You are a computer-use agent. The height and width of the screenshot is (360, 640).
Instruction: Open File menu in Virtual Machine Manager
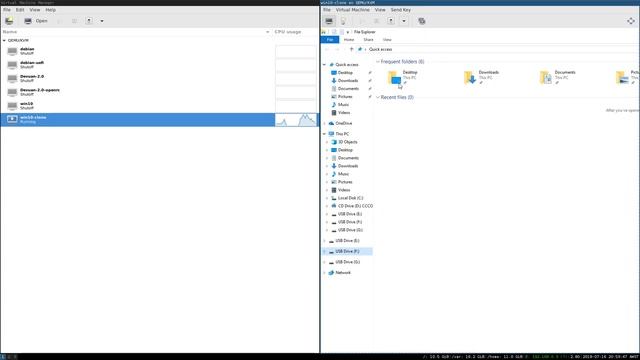[7, 10]
